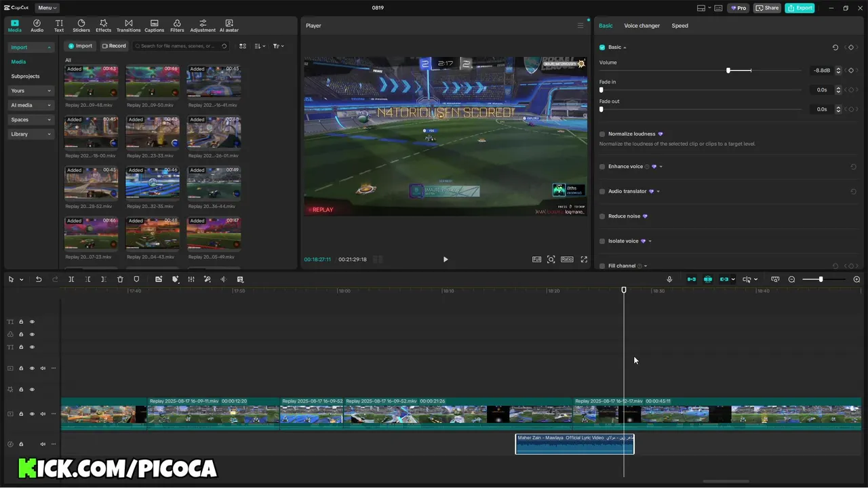Screen dimensions: 868x488
Task: Open more options for main video track
Action: pos(54,413)
